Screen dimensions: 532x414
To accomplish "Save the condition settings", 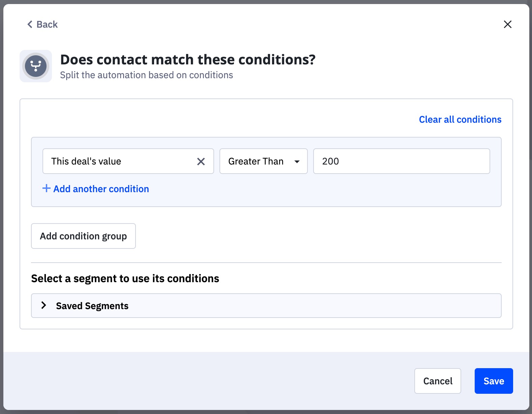I will pyautogui.click(x=494, y=381).
